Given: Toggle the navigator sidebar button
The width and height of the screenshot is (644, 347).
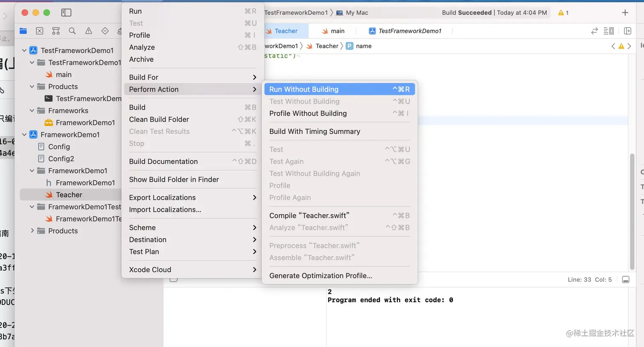Looking at the screenshot, I should tap(66, 13).
